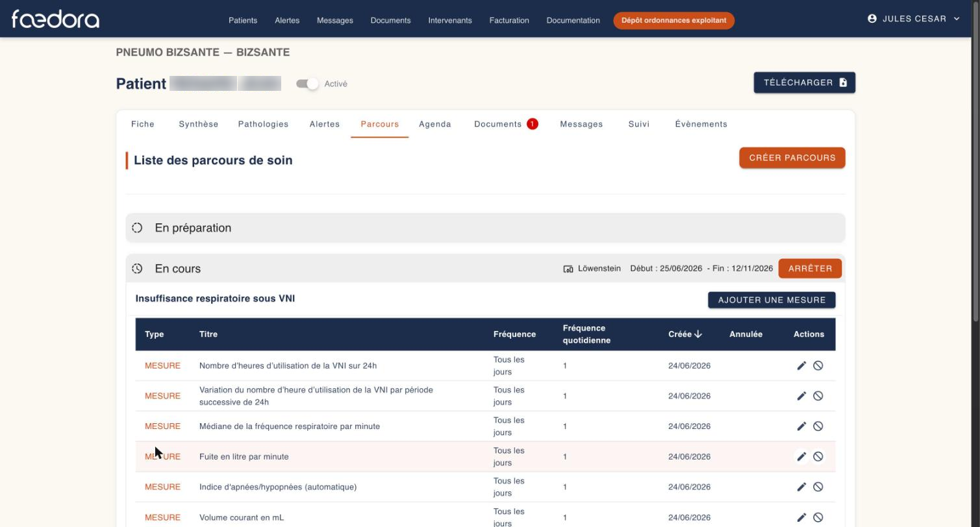Go to the Agenda tab

(435, 124)
